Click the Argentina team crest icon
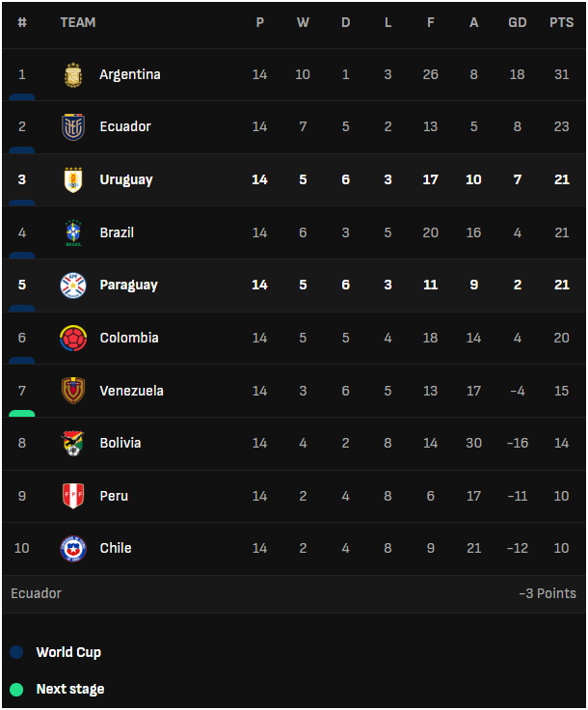The image size is (588, 710). coord(73,74)
